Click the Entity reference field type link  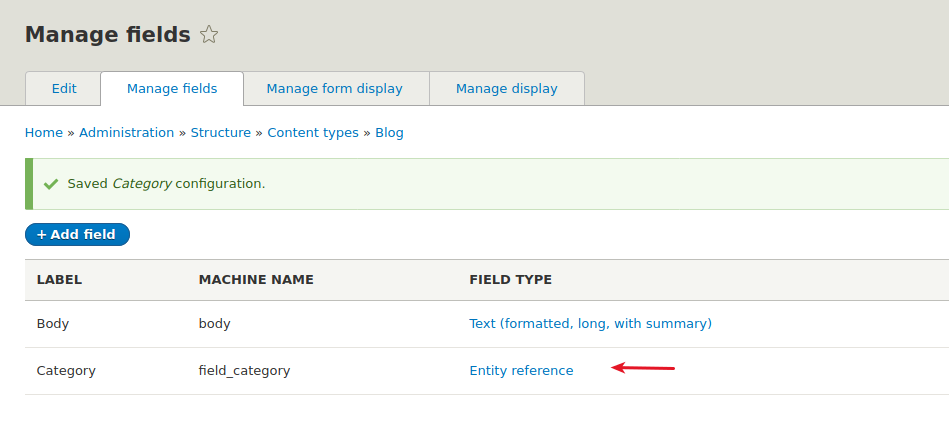coord(521,371)
